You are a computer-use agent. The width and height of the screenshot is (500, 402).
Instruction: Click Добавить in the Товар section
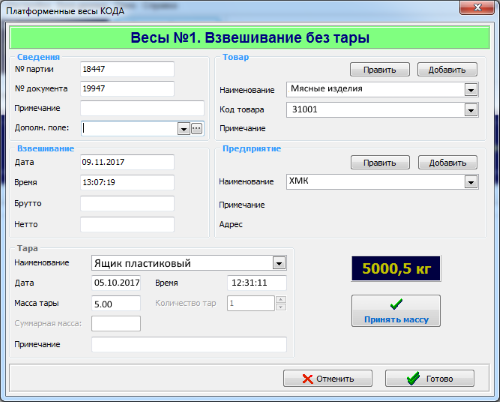pos(447,70)
